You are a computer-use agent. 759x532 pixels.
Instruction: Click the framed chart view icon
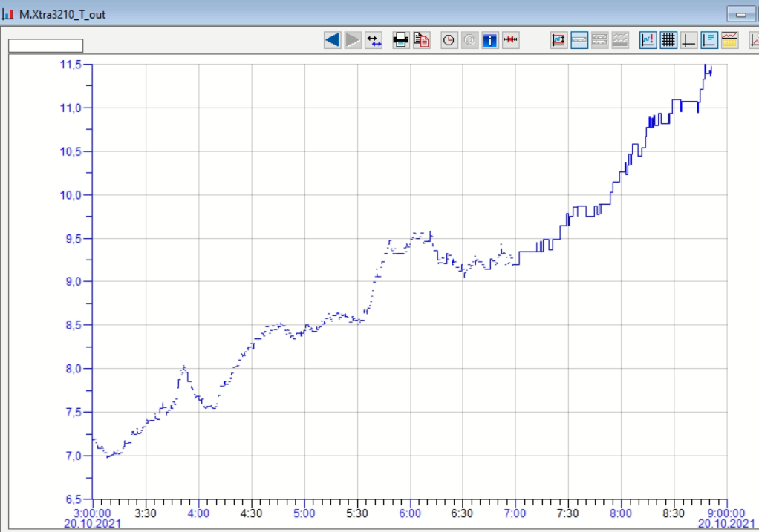558,40
